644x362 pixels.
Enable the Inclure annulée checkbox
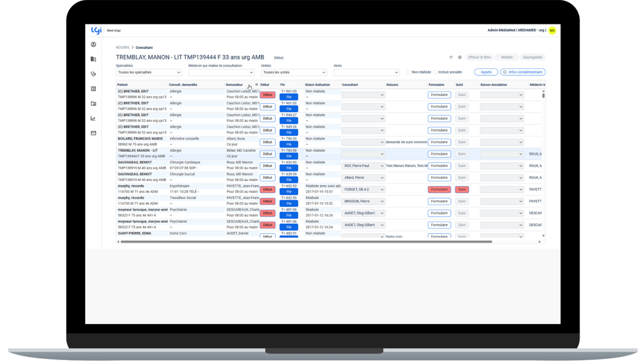point(435,72)
